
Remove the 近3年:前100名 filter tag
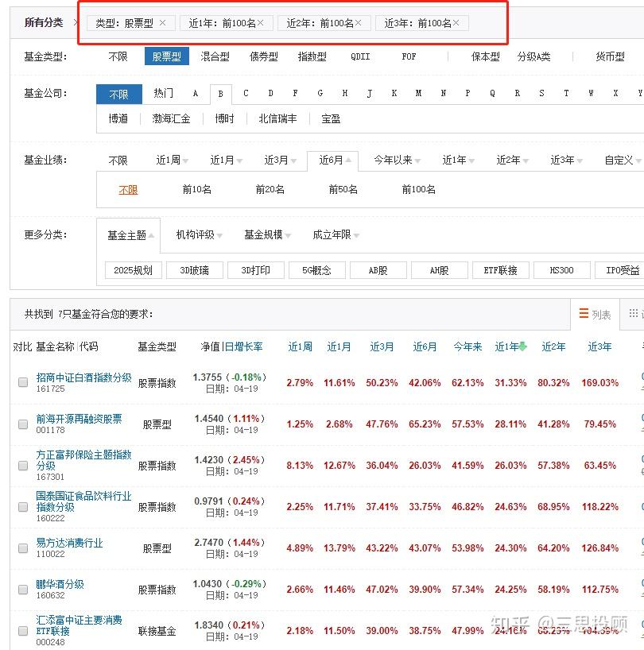(x=456, y=23)
